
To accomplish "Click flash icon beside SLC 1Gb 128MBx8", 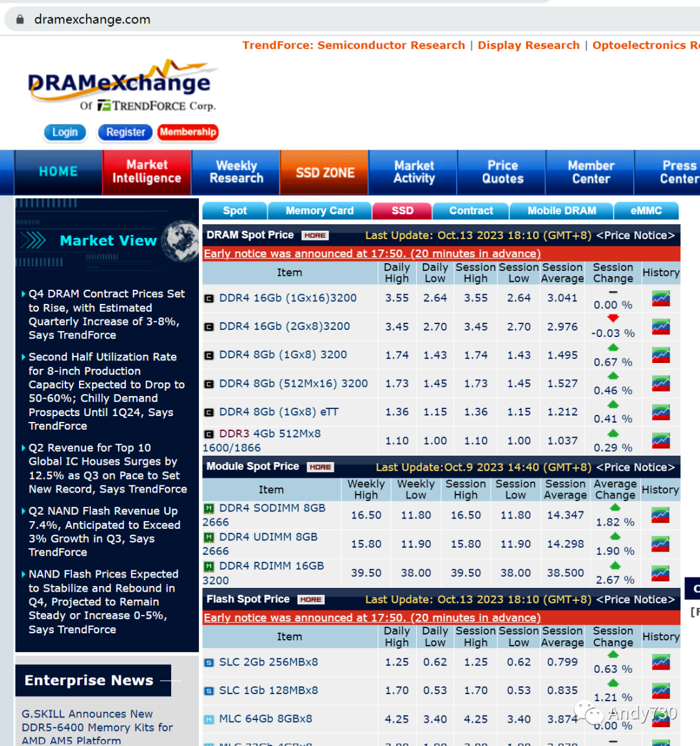I will coord(209,691).
